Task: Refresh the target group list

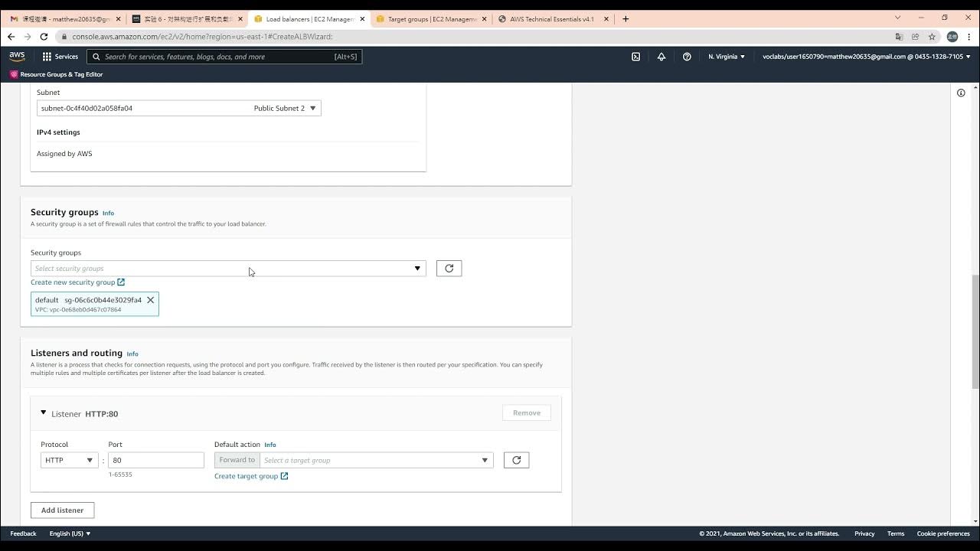Action: click(516, 460)
